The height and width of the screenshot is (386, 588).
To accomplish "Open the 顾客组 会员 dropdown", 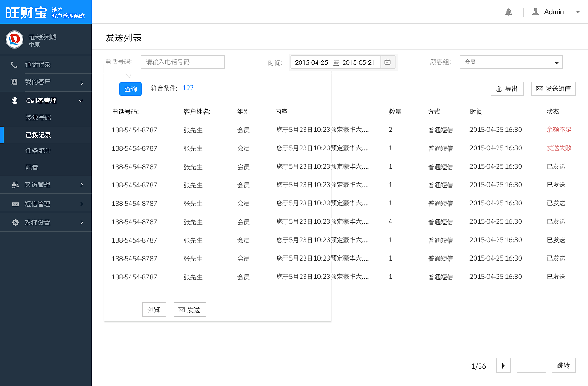I will tap(511, 62).
